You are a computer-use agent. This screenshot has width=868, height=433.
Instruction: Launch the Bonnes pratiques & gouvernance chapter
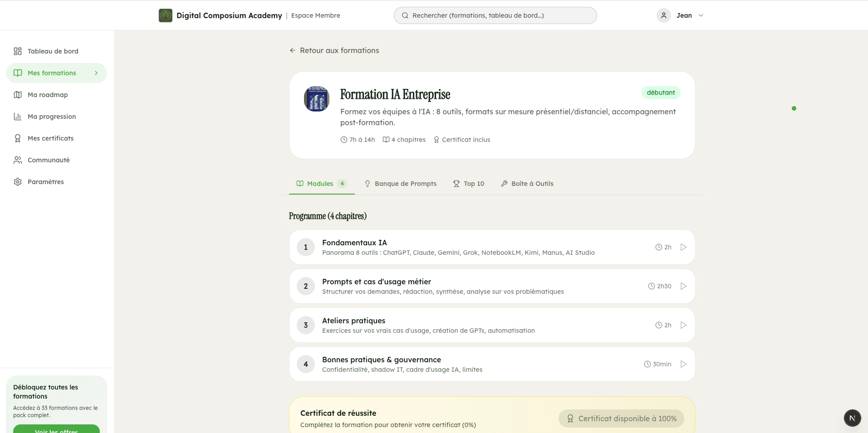coord(683,364)
